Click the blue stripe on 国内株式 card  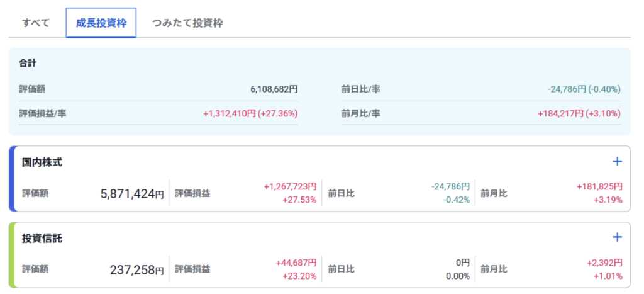[11, 179]
